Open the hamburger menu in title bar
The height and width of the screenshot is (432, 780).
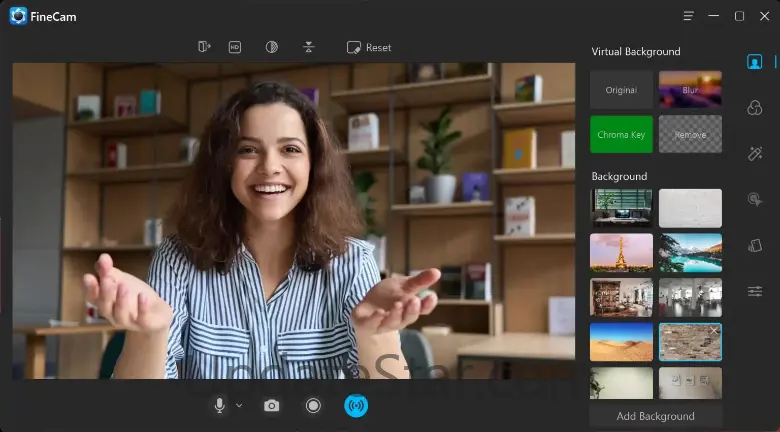tap(688, 16)
